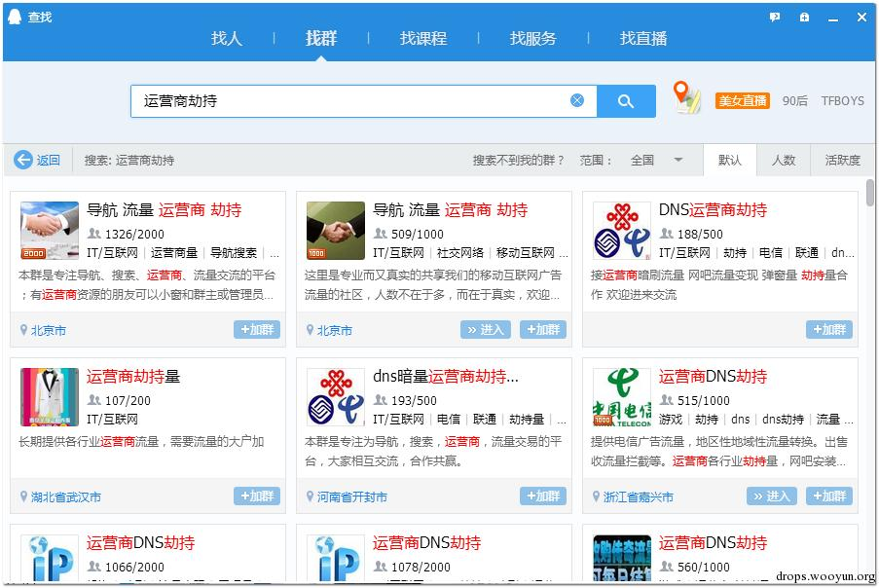The height and width of the screenshot is (588, 879).
Task: Open telecom logo avatar of DNS运营商劫持 188/500
Action: pos(622,231)
